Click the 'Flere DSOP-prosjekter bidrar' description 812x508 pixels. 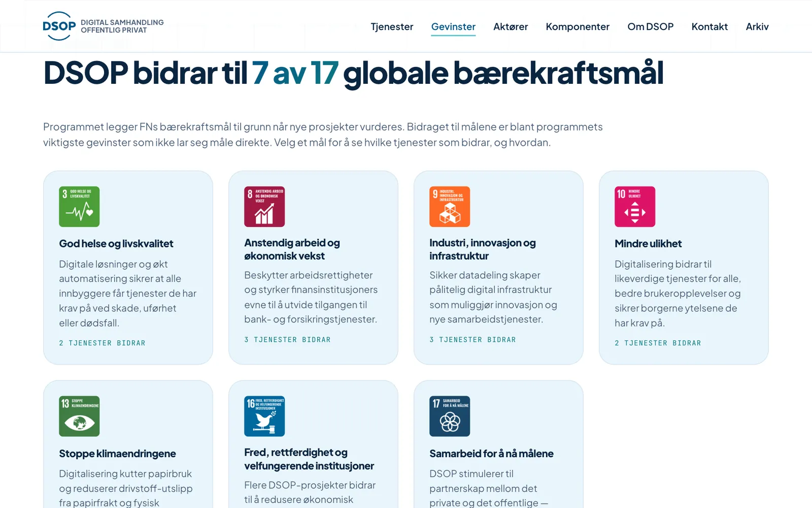point(310,493)
